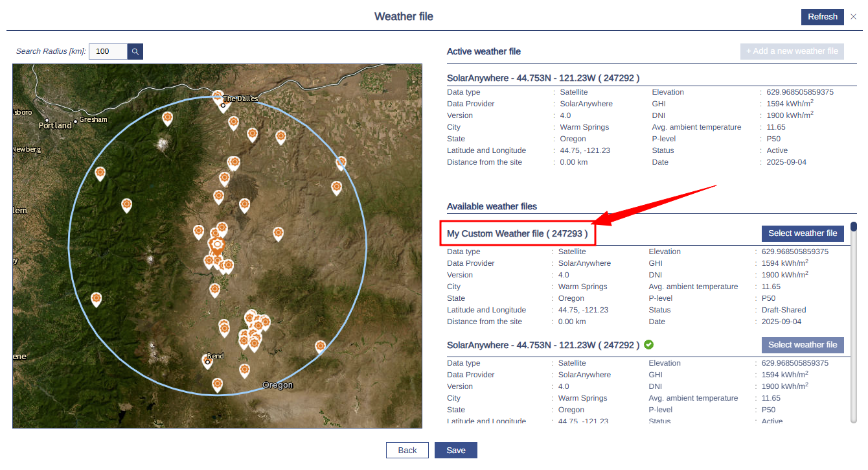The width and height of the screenshot is (868, 470).
Task: Click Satellite data type under My Custom Weather file
Action: [572, 252]
